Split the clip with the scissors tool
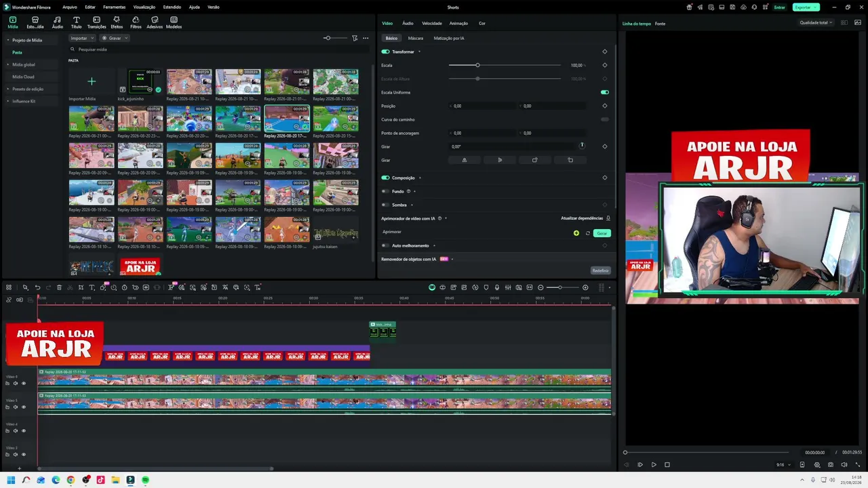The image size is (868, 488). 70,287
